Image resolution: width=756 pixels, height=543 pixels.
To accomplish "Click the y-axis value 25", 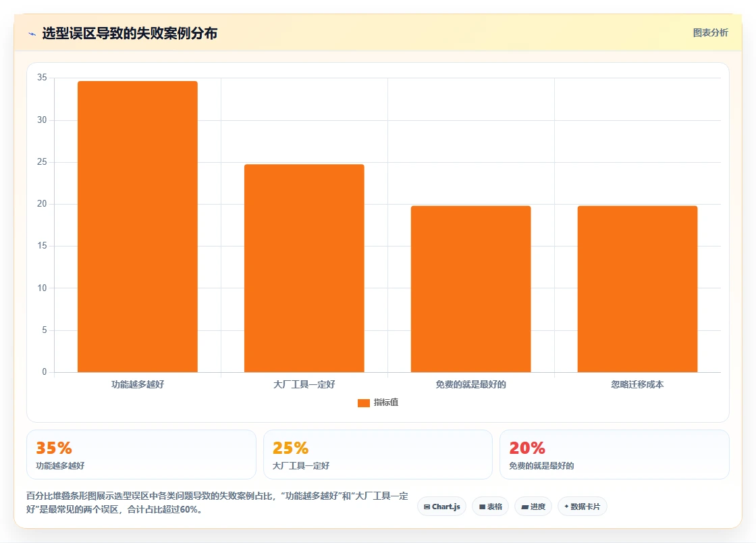I will pyautogui.click(x=42, y=162).
